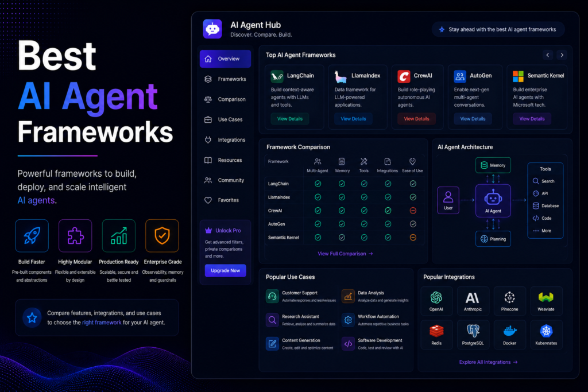The image size is (588, 392).
Task: Click the Explore All Integrations link
Action: click(x=488, y=362)
